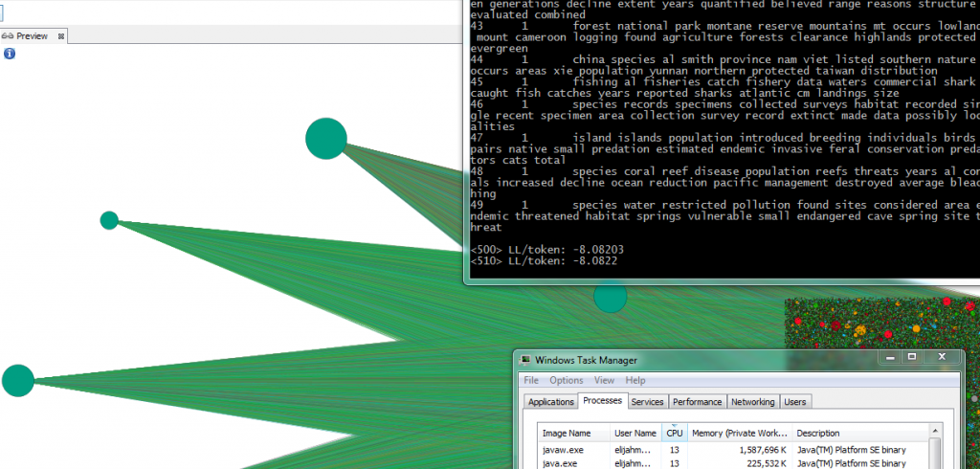Click topic 48 line starting 'species coral reef'
Viewport: 980px width, 469px height.
(725, 171)
